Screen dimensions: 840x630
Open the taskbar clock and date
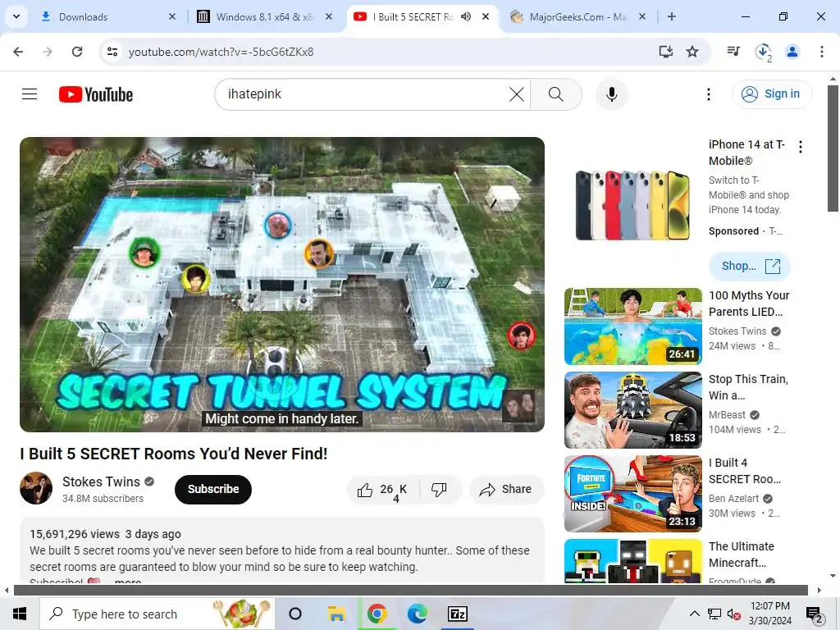tap(769, 614)
